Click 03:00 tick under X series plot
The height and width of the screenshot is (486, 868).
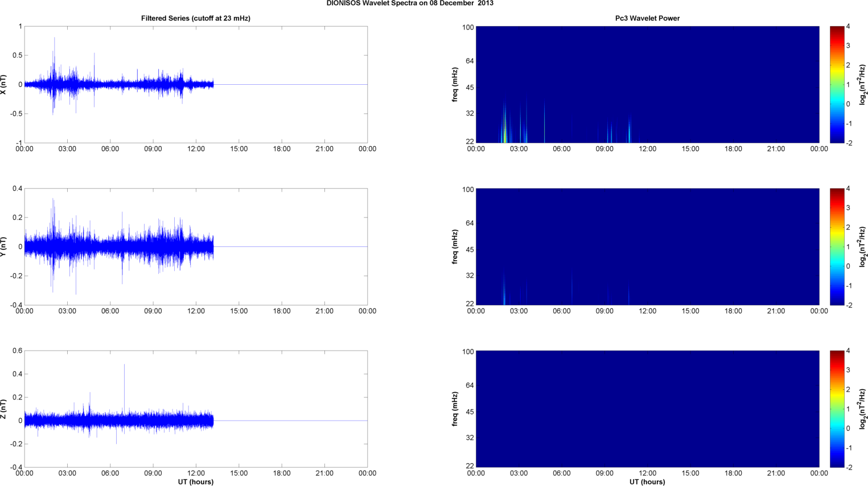coord(67,149)
